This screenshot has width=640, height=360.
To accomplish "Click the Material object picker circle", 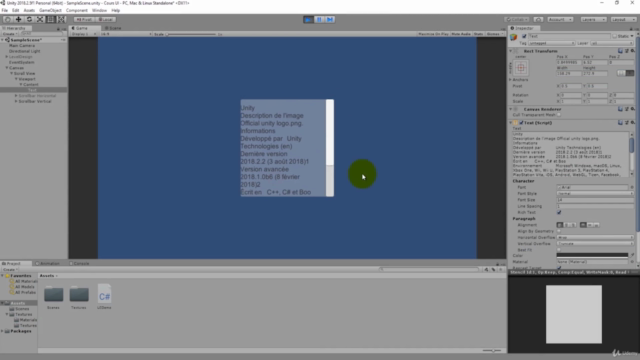I will pos(632,262).
